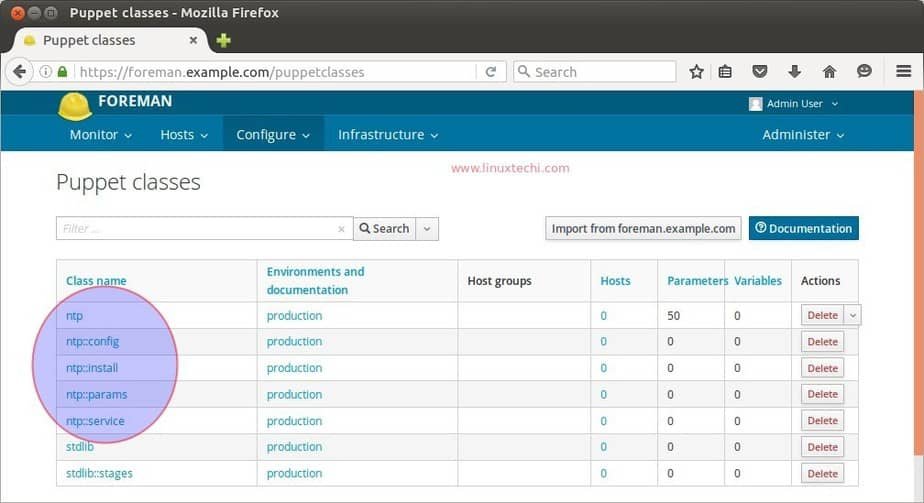Open the downloads arrow icon
Image resolution: width=924 pixels, height=503 pixels.
point(794,72)
